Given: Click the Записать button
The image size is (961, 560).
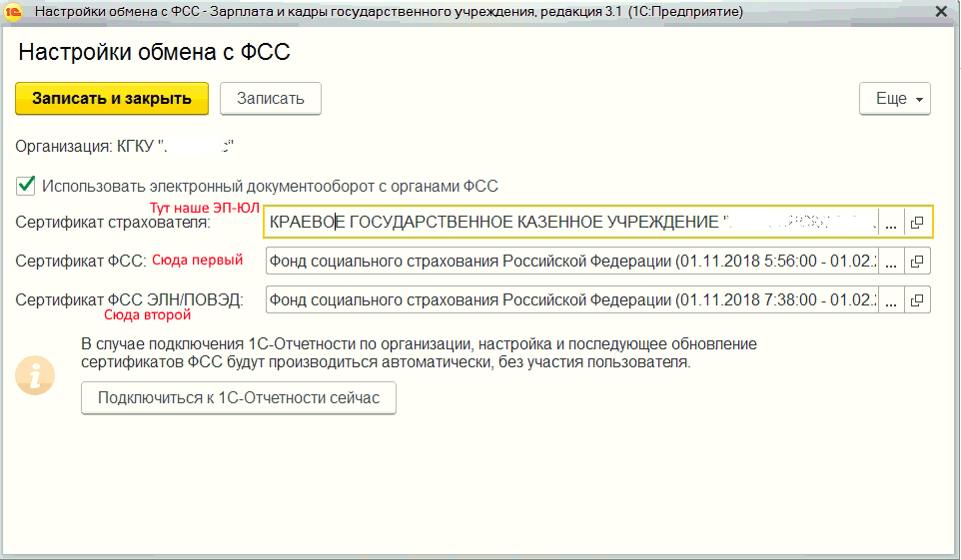Looking at the screenshot, I should pyautogui.click(x=271, y=99).
